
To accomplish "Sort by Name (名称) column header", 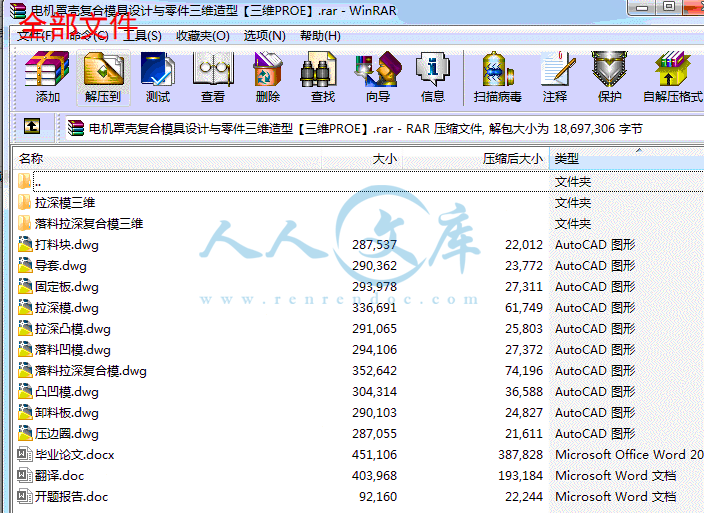I will point(167,158).
